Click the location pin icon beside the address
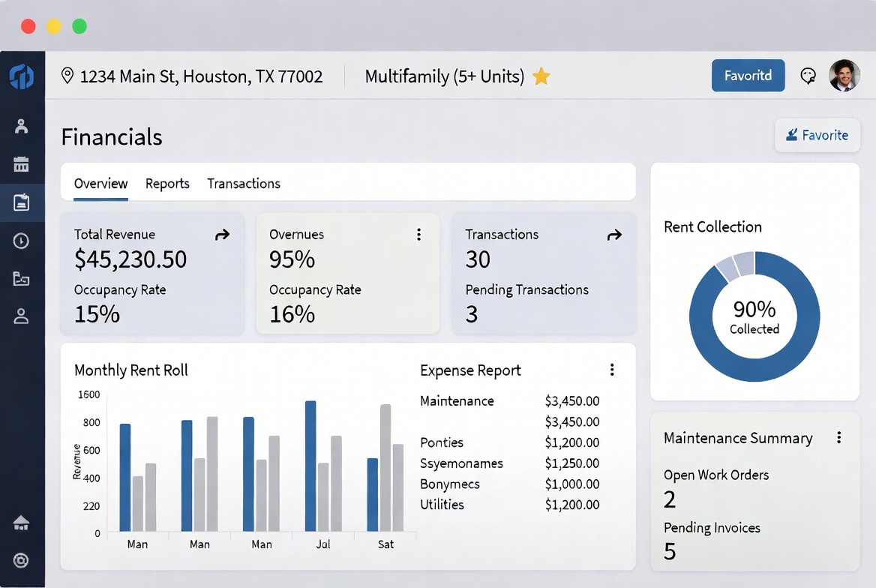Screen dimensions: 876x588 (67, 76)
